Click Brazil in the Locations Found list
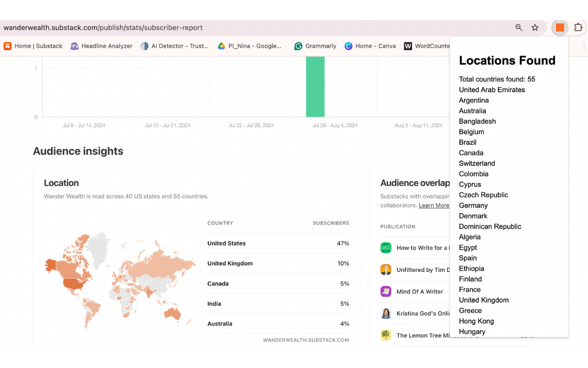The width and height of the screenshot is (588, 368). point(468,143)
